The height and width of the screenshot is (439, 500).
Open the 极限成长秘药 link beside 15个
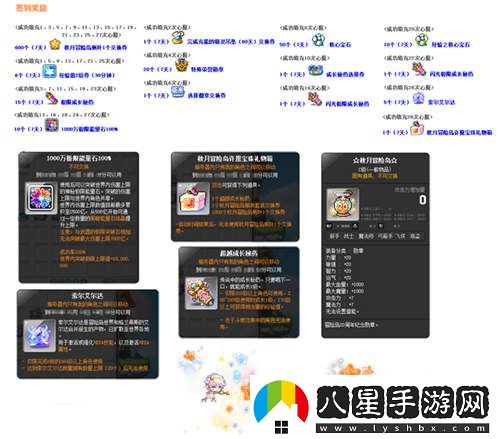77,102
